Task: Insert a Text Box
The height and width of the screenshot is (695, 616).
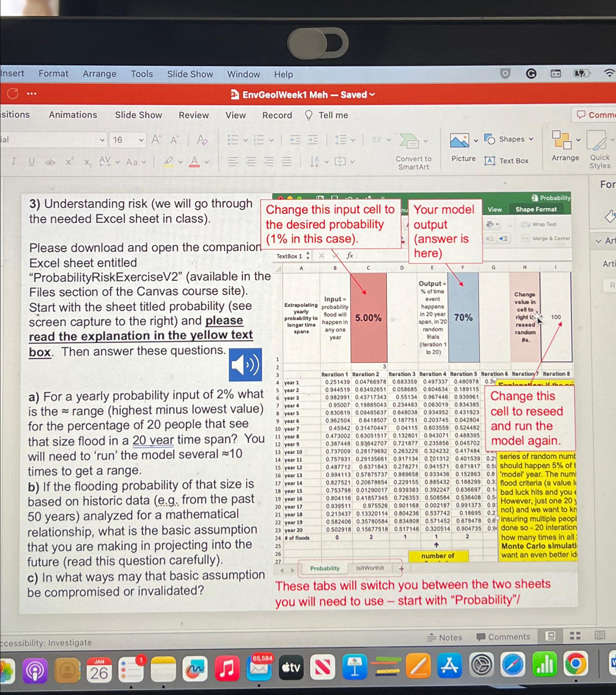Action: tap(508, 160)
